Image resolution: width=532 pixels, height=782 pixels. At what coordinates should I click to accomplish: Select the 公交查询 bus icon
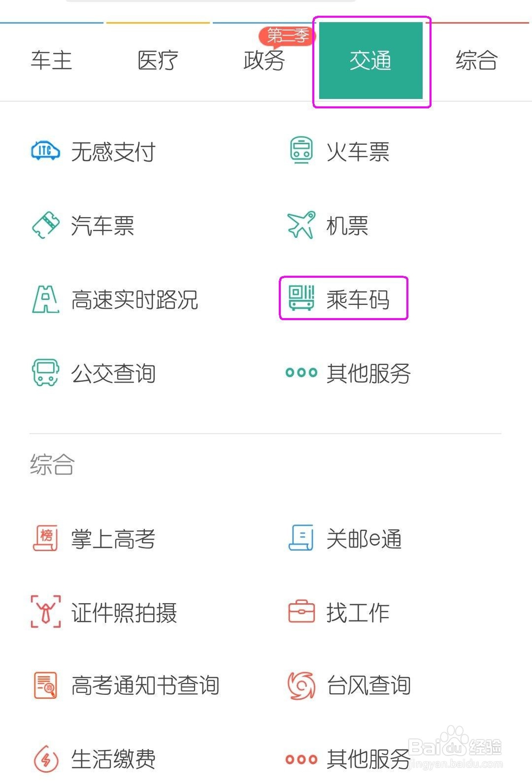pos(45,372)
